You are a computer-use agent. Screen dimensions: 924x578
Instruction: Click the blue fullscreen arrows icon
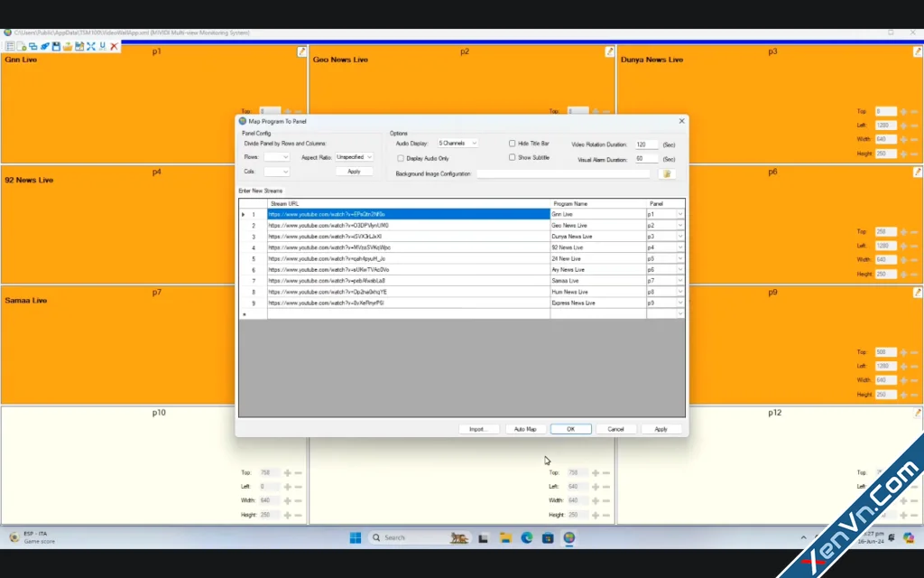[x=91, y=46]
